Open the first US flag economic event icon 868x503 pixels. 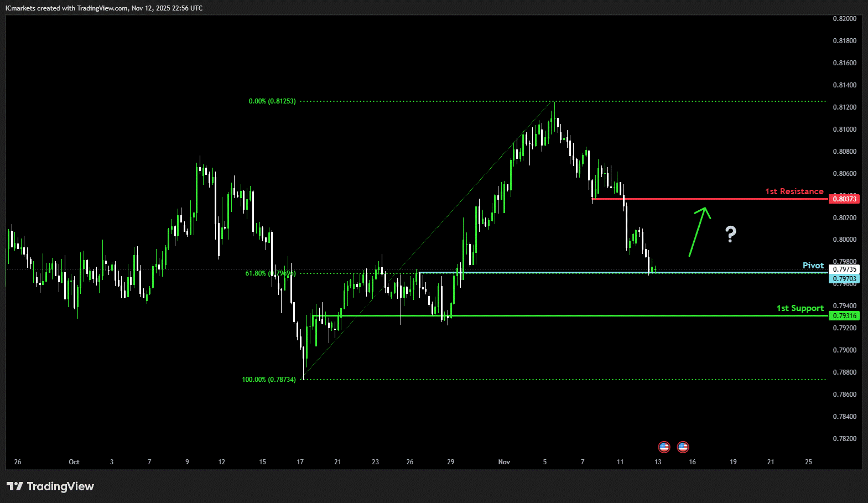coord(664,447)
